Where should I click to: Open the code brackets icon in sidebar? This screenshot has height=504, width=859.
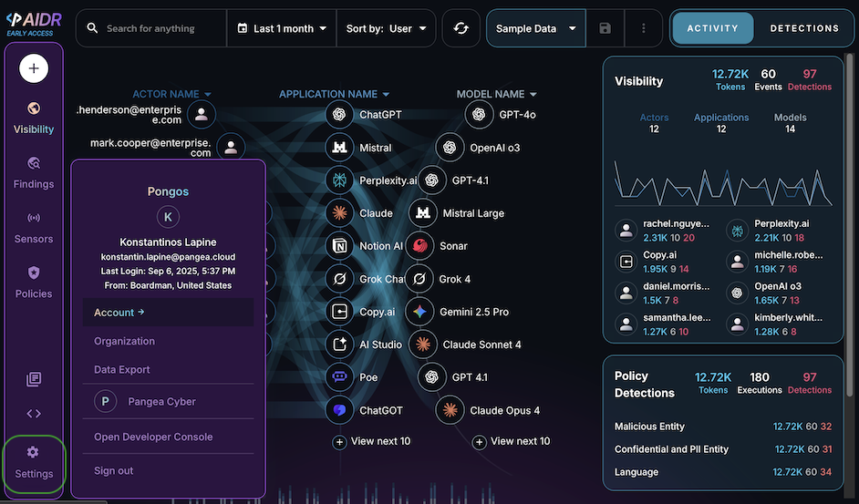click(x=34, y=414)
